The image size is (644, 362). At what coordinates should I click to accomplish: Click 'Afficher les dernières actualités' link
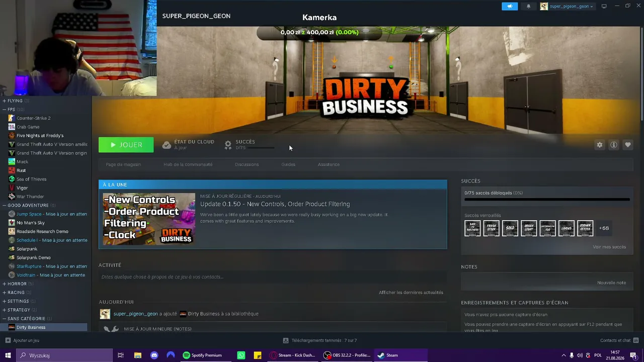pos(411,292)
